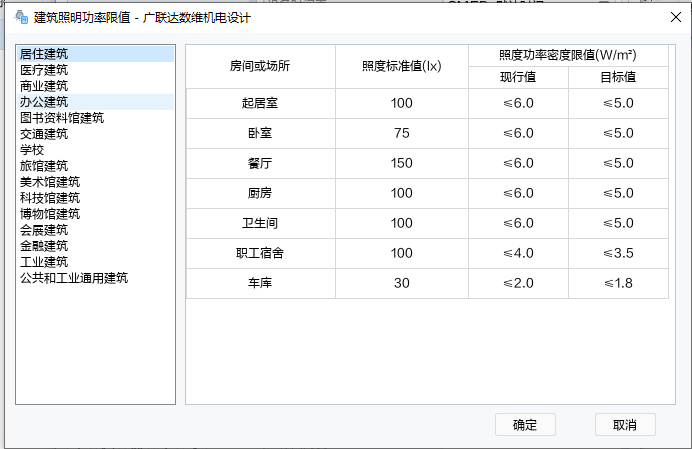Click the 房间或场所 column header
The image size is (692, 449).
coord(260,66)
